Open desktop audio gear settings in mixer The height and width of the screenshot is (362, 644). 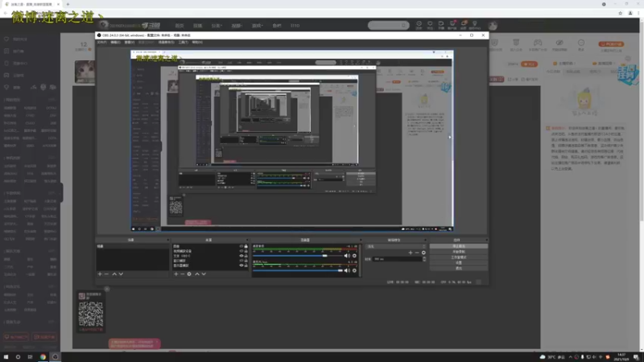pyautogui.click(x=354, y=256)
